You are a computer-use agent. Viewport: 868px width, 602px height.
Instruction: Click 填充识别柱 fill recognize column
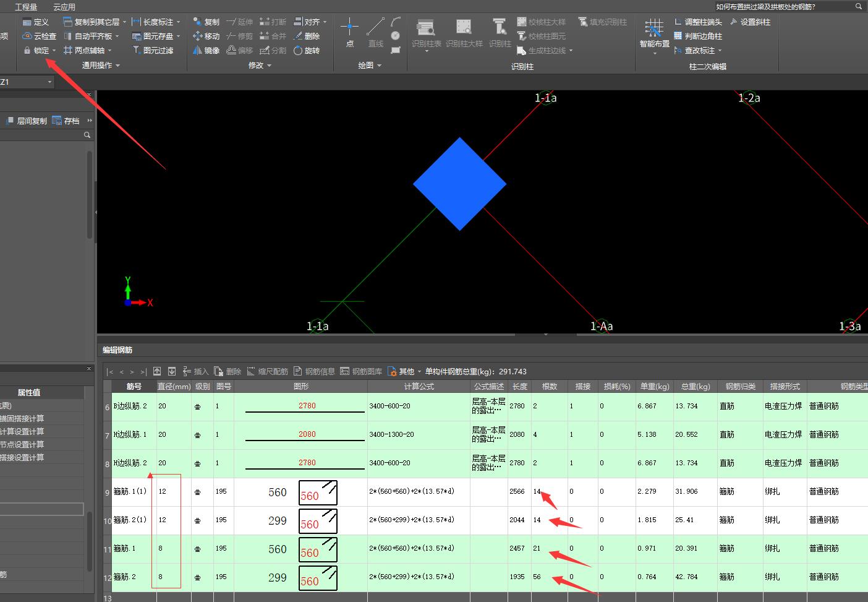(603, 22)
